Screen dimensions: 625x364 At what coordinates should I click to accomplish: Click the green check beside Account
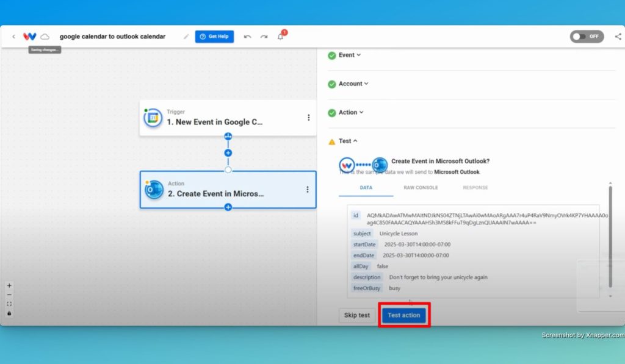[x=331, y=84]
